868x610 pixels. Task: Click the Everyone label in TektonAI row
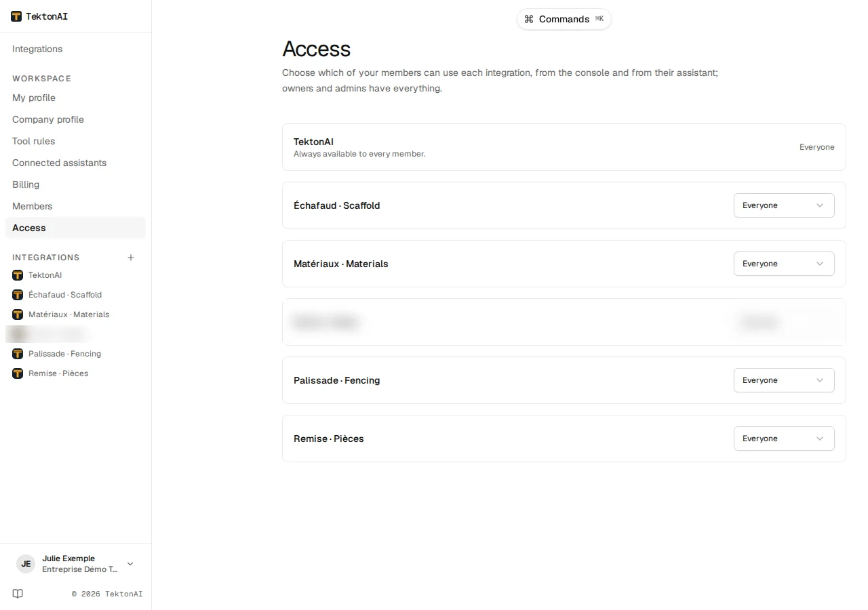pyautogui.click(x=817, y=147)
